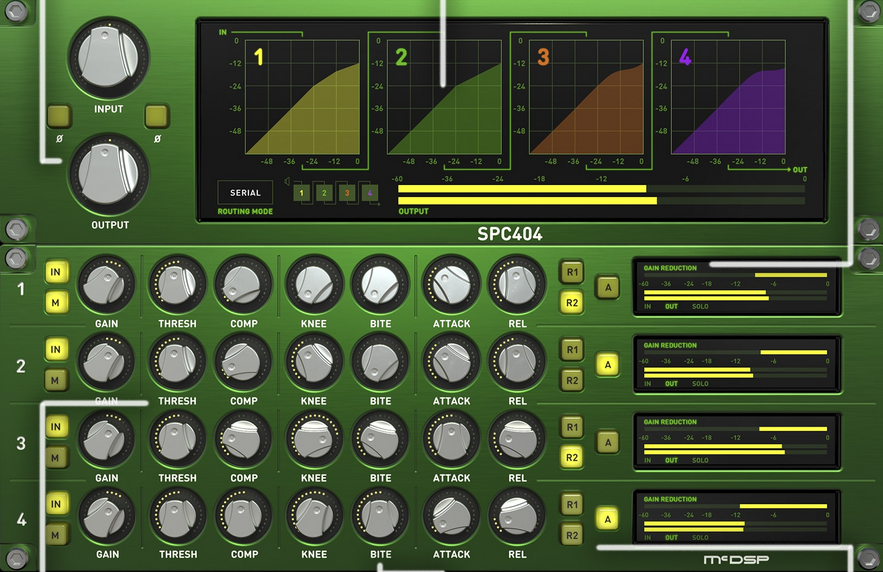The image size is (883, 572).
Task: Click the band 4 KNEE knob
Action: point(314,516)
